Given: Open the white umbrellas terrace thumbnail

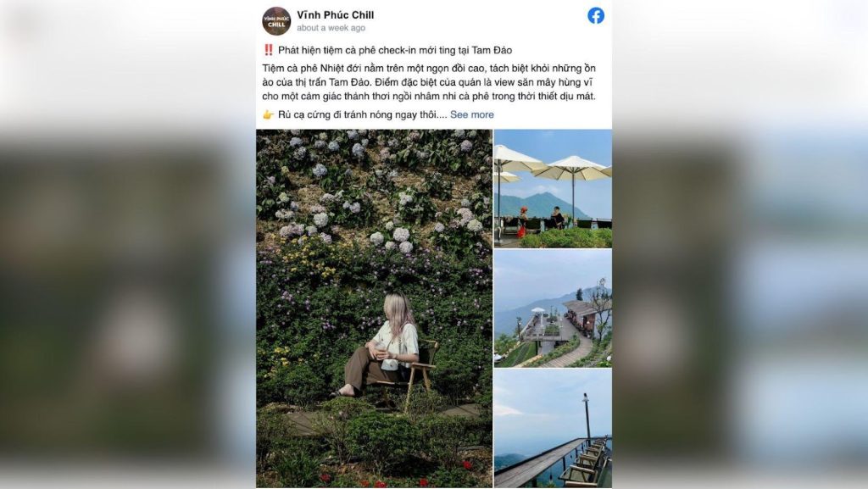Looking at the screenshot, I should [x=553, y=189].
